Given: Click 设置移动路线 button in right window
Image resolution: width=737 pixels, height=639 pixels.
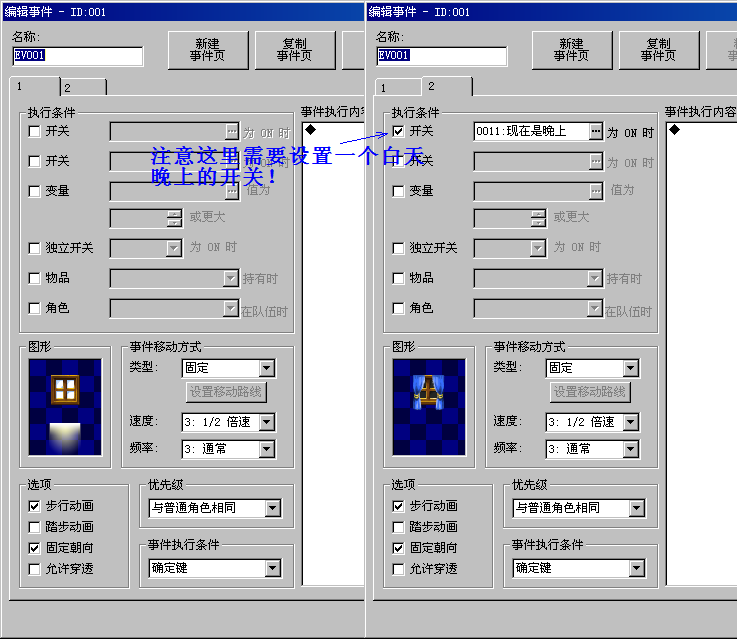Looking at the screenshot, I should (590, 392).
